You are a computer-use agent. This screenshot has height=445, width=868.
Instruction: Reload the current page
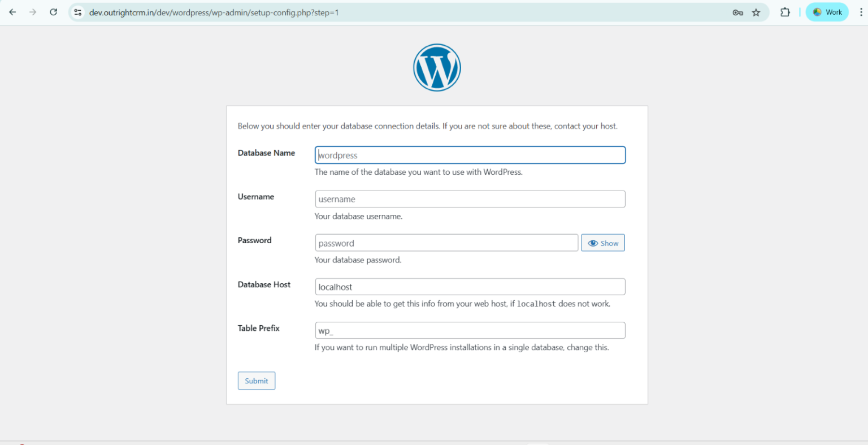click(x=54, y=12)
